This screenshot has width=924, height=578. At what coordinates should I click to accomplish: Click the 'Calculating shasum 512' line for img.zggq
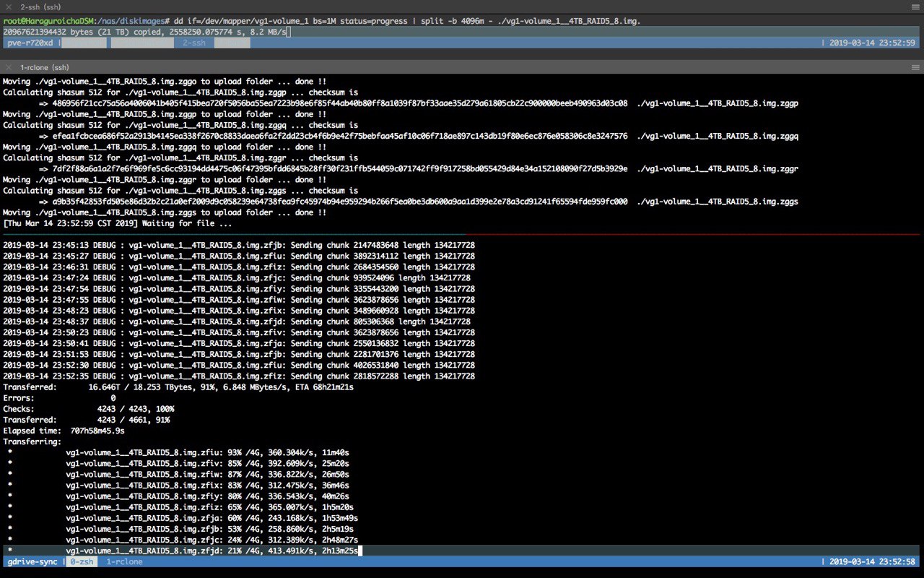[180, 125]
